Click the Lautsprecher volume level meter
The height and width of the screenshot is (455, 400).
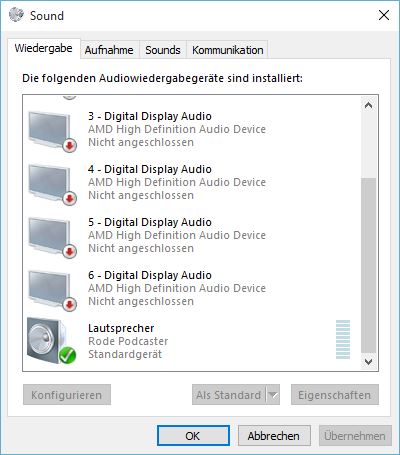click(343, 339)
